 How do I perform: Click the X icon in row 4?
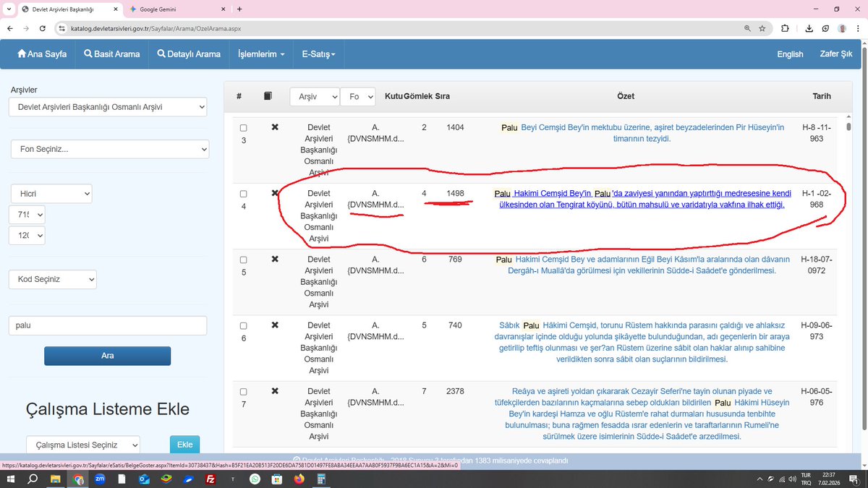(x=275, y=193)
